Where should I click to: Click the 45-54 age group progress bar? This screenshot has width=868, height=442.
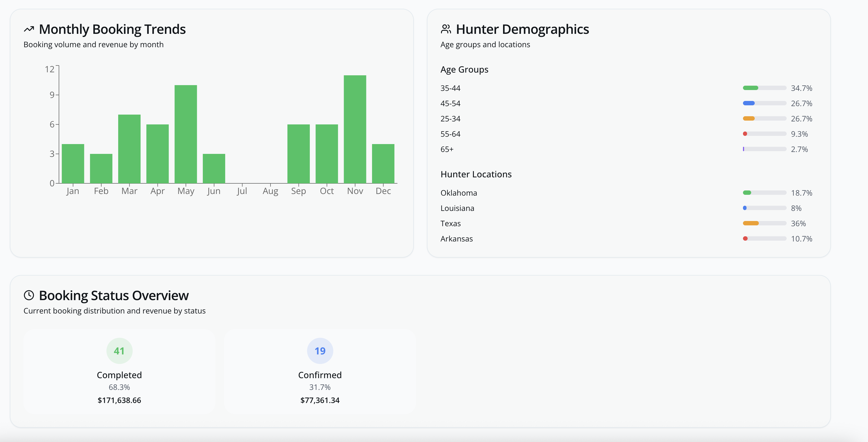pyautogui.click(x=765, y=103)
